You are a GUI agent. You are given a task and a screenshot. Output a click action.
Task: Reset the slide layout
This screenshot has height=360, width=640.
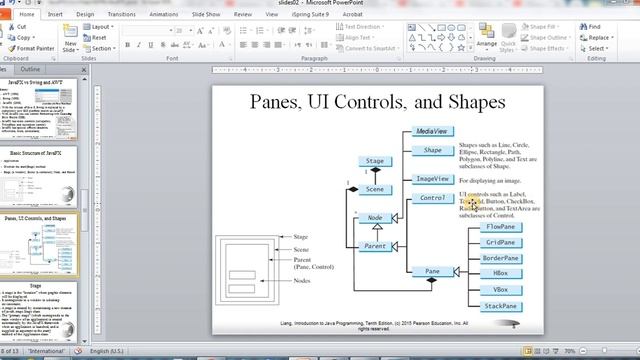tap(95, 38)
